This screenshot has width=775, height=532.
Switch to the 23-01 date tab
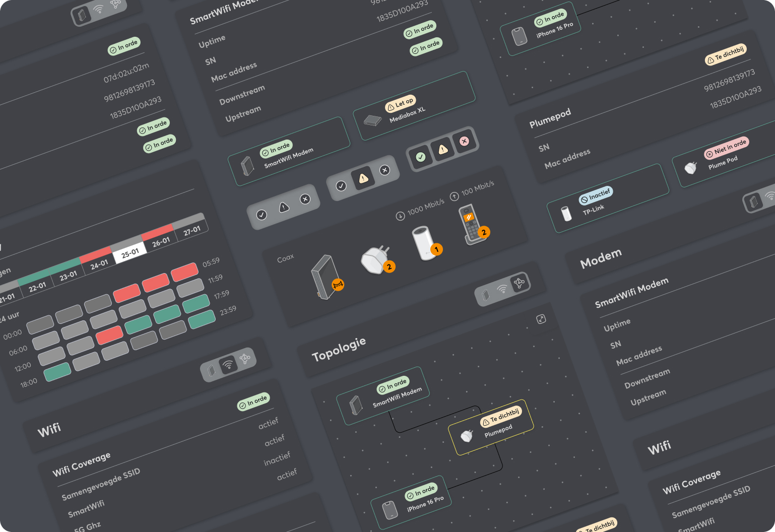tap(68, 276)
